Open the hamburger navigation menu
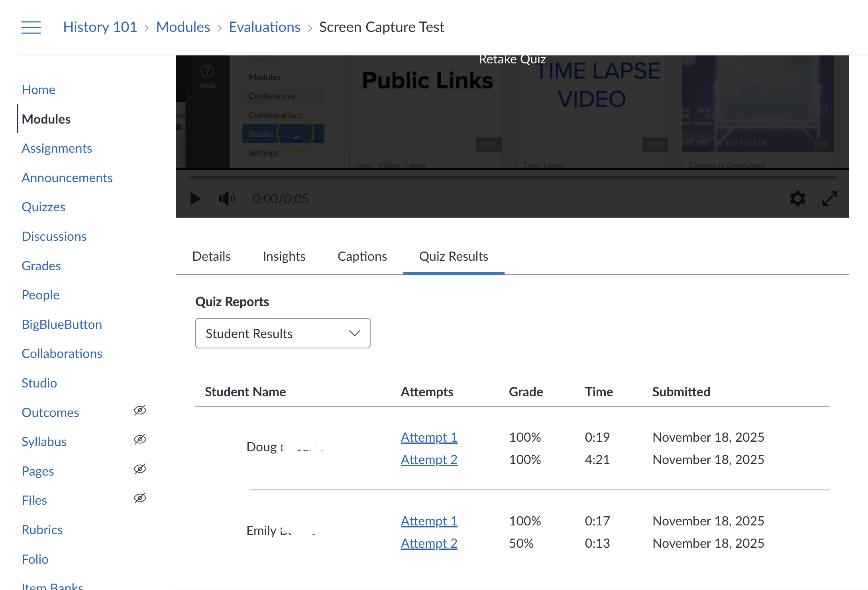Image resolution: width=868 pixels, height=590 pixels. pyautogui.click(x=31, y=27)
